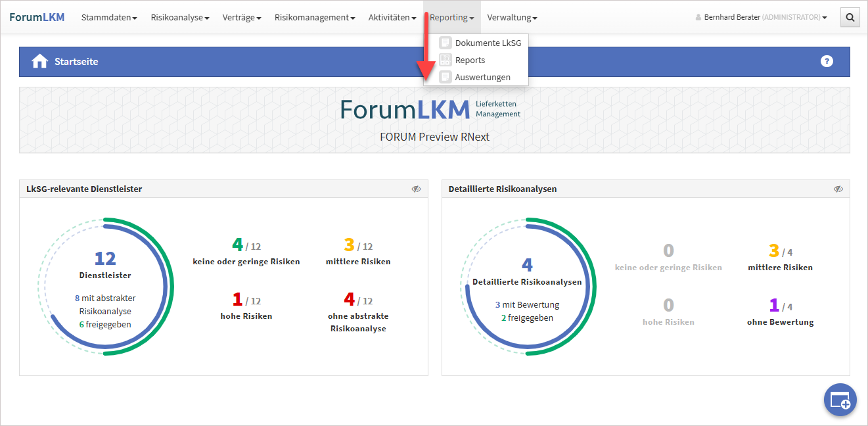Screen dimensions: 868x426
Task: Click '2 freigegeben' text
Action: (x=527, y=318)
